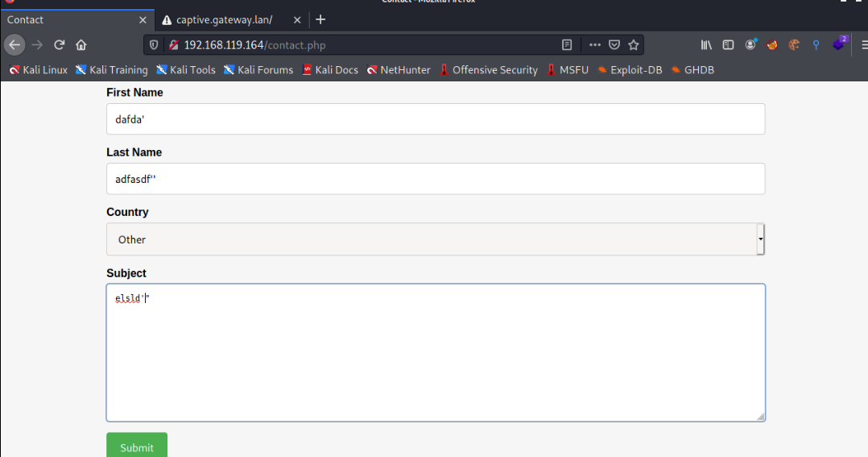
Task: Click the Last Name label
Action: tap(134, 152)
